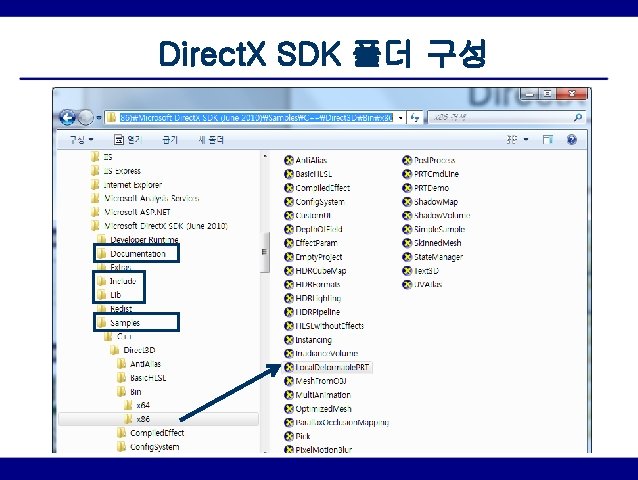Select the SkinnedMesh file name
The height and width of the screenshot is (480, 638).
pos(437,243)
